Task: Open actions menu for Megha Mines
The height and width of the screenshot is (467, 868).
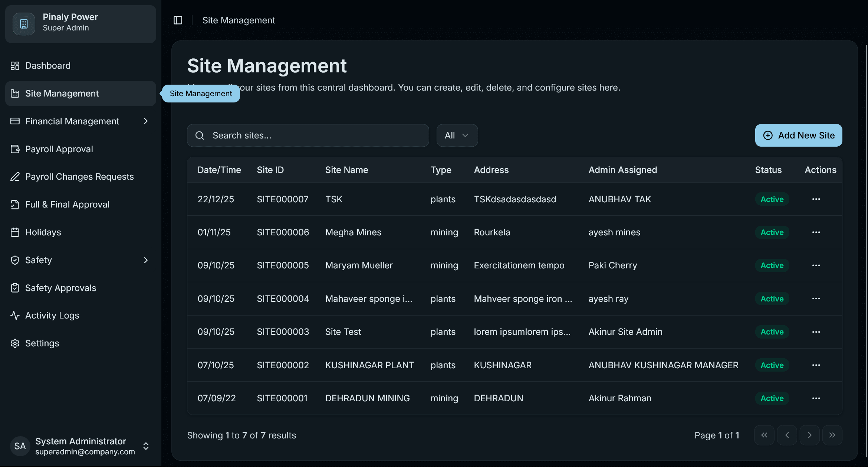Action: [816, 232]
